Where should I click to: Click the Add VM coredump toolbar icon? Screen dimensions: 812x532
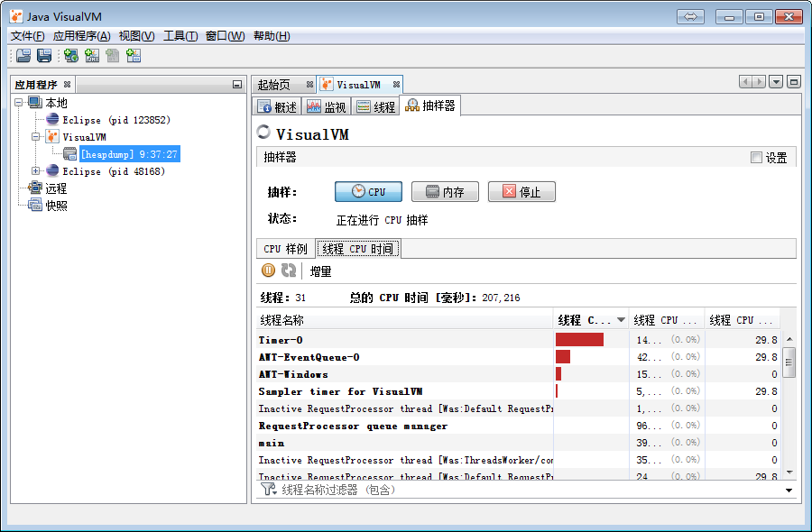pyautogui.click(x=113, y=55)
